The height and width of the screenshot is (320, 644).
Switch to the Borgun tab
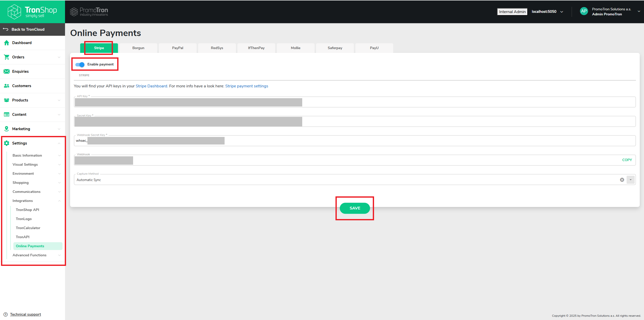138,48
